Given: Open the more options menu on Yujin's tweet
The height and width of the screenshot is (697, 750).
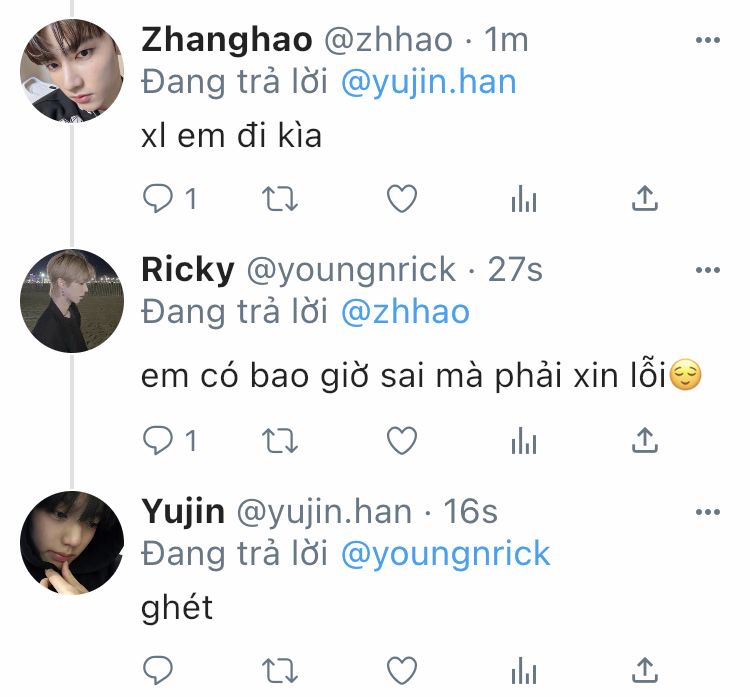Looking at the screenshot, I should (708, 512).
